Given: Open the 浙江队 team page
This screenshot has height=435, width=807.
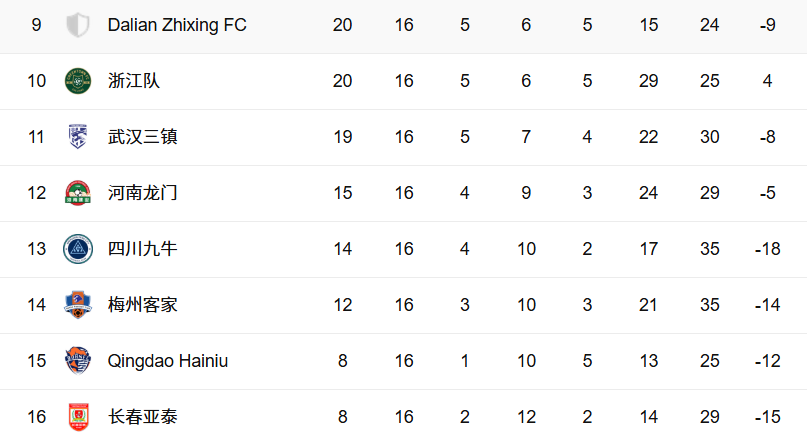Looking at the screenshot, I should coord(134,81).
